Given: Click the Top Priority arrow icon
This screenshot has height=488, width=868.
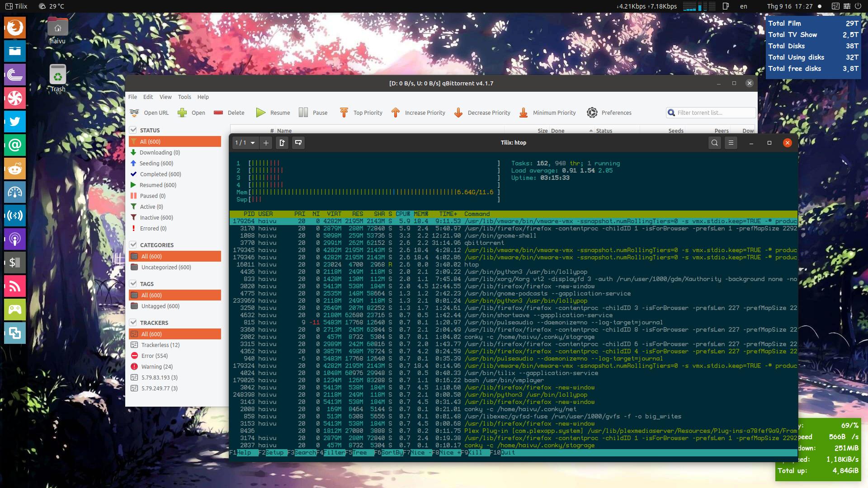Looking at the screenshot, I should click(344, 113).
